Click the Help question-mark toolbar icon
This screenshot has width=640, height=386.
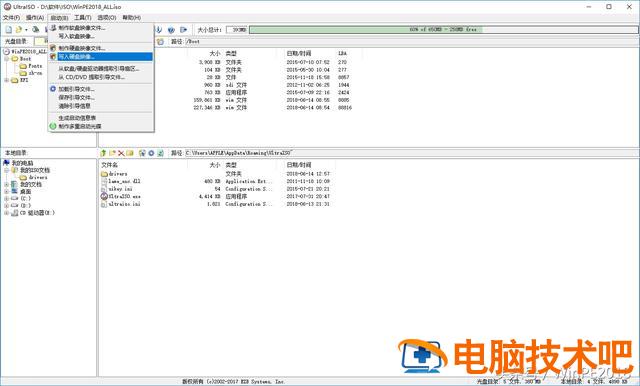(x=171, y=30)
